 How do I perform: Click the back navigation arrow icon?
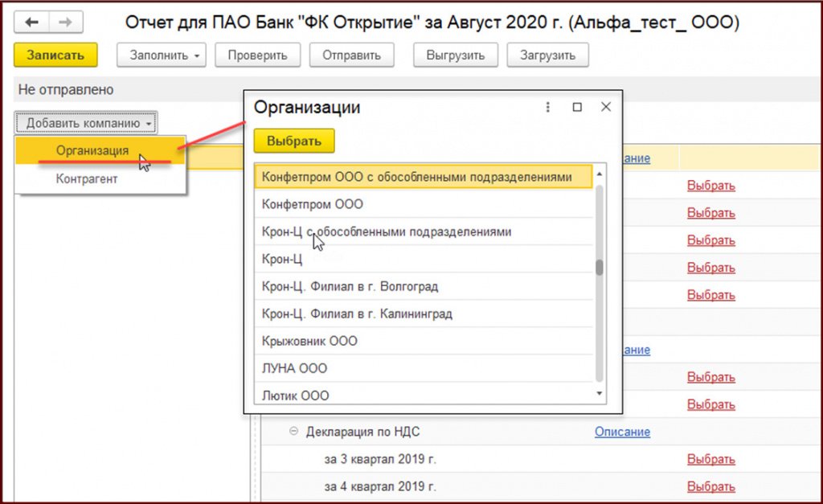point(33,22)
